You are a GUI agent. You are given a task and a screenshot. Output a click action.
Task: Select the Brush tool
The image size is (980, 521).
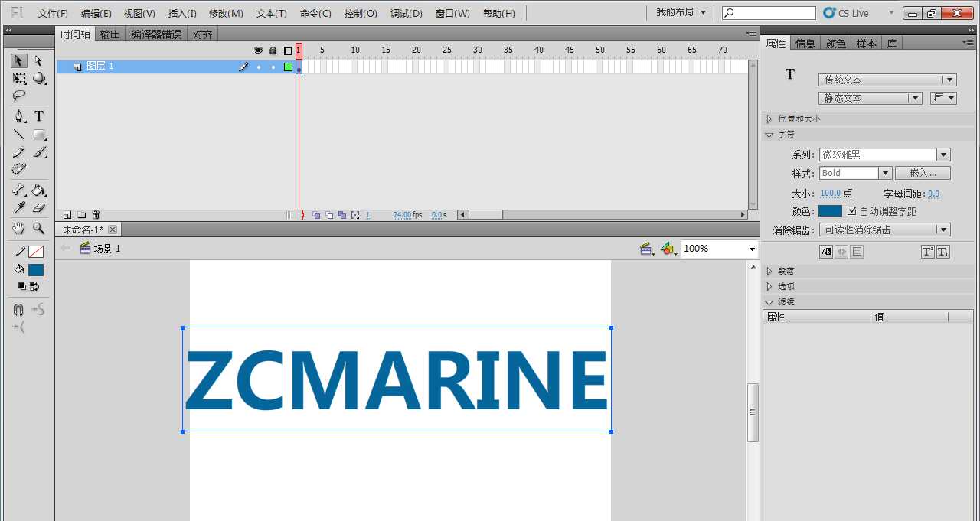pyautogui.click(x=39, y=151)
